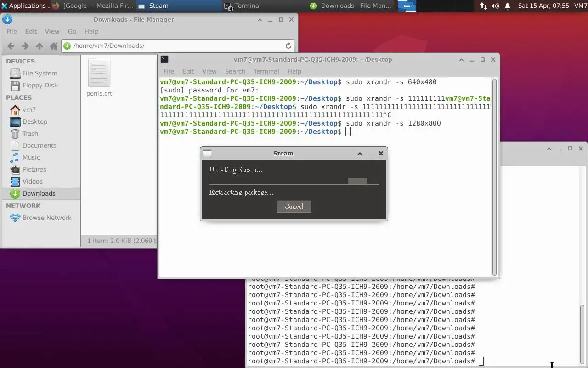Open Documents in sidebar
588x368 pixels.
(40, 145)
